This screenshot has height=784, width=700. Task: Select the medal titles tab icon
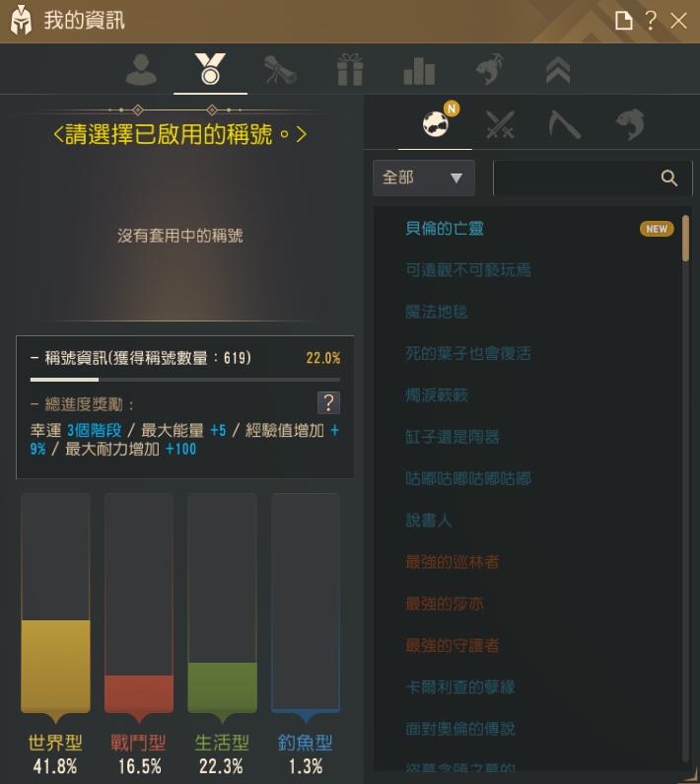[x=210, y=69]
